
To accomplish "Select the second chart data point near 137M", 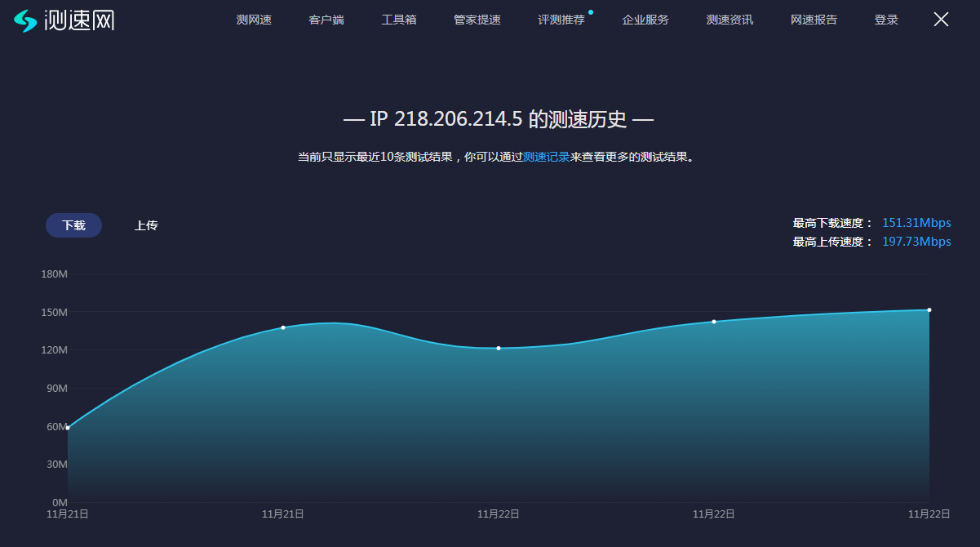I will point(283,327).
